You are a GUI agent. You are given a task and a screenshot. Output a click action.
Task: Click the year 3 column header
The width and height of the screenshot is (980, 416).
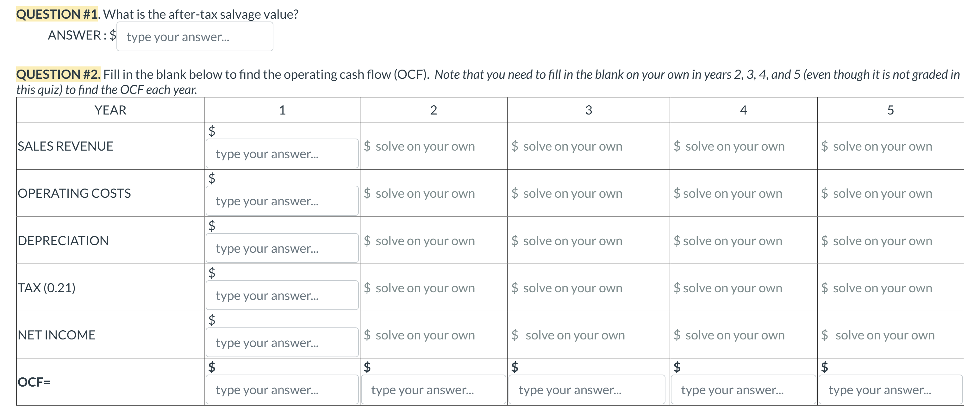click(588, 110)
